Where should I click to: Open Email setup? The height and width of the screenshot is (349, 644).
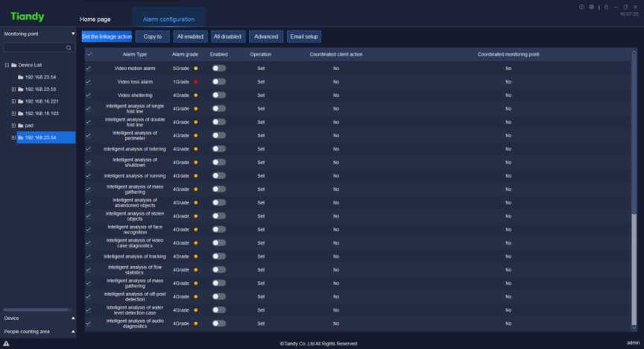[x=303, y=36]
